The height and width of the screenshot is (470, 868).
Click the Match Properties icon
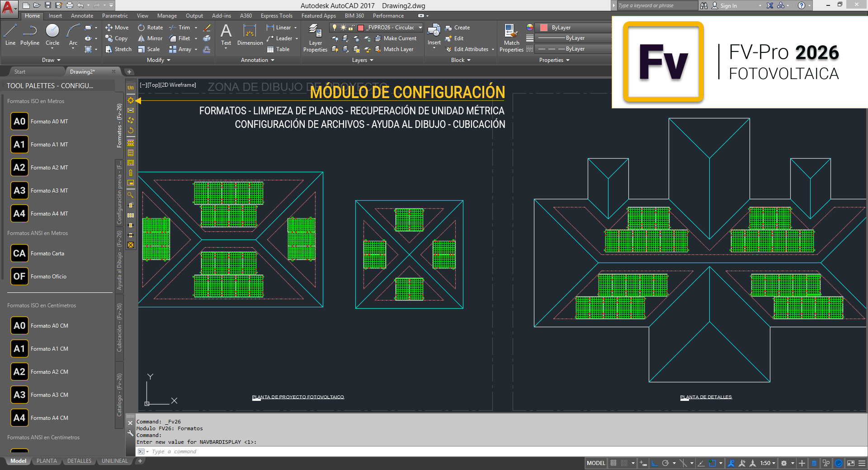click(511, 38)
